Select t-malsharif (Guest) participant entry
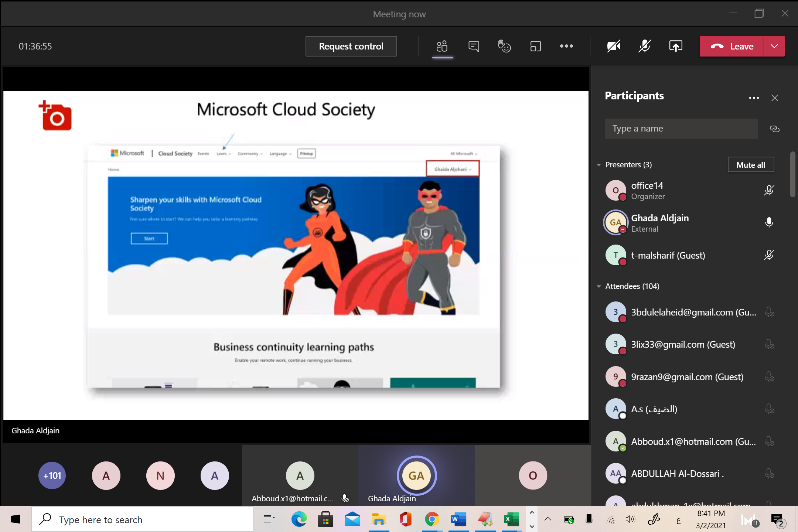Screen dimensions: 798x532 [668, 255]
